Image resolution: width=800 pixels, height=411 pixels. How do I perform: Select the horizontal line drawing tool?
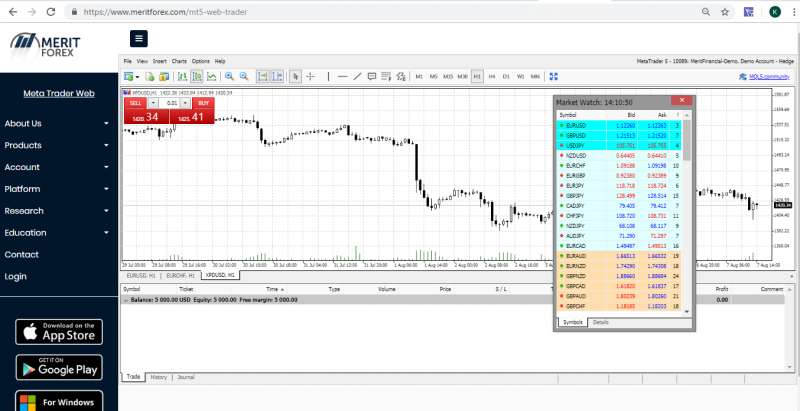coord(343,76)
